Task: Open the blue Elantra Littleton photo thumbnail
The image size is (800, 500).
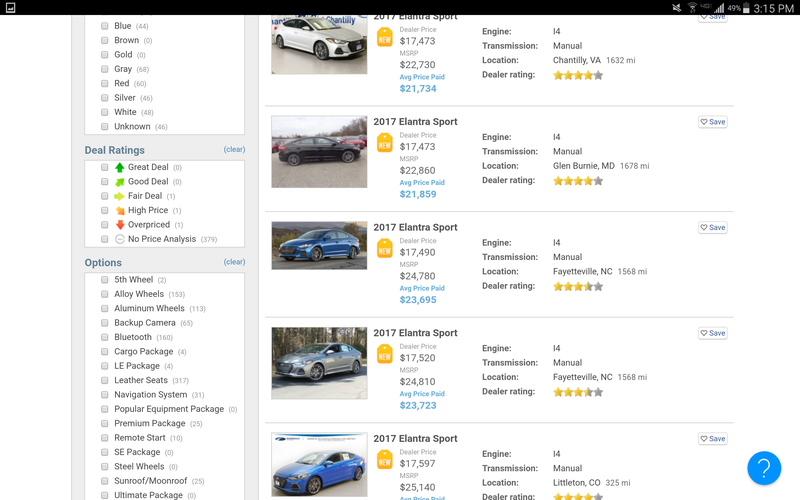Action: pyautogui.click(x=319, y=465)
